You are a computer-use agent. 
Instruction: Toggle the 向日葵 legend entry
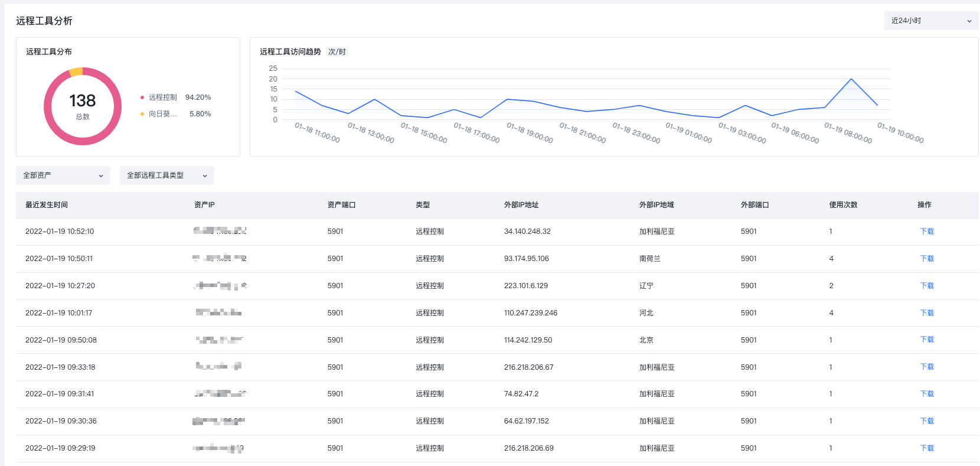(159, 114)
